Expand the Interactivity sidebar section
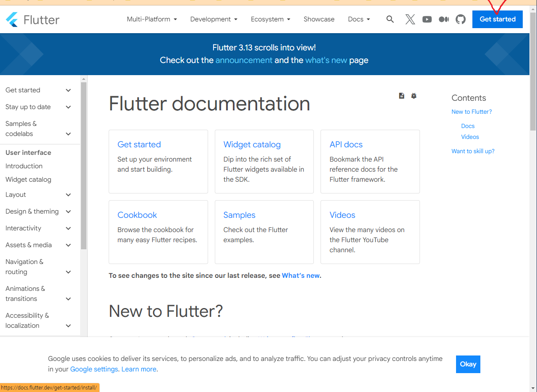537x392 pixels. point(38,228)
